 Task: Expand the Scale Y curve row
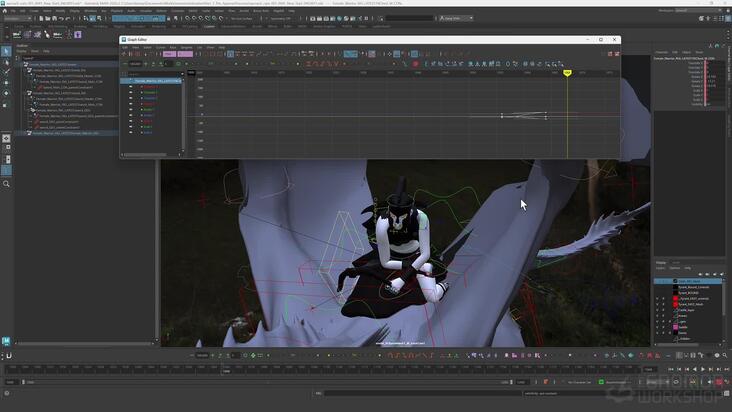(142, 127)
